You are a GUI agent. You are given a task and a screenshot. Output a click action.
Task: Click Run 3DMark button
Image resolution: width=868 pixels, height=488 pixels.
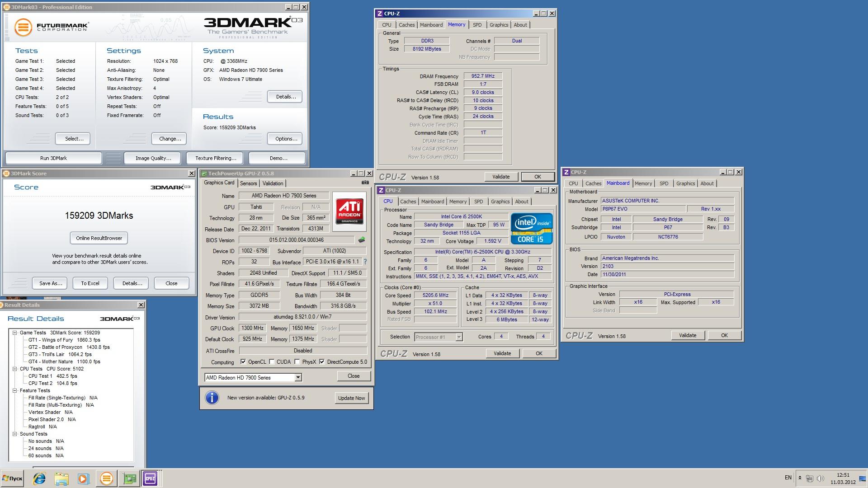53,158
